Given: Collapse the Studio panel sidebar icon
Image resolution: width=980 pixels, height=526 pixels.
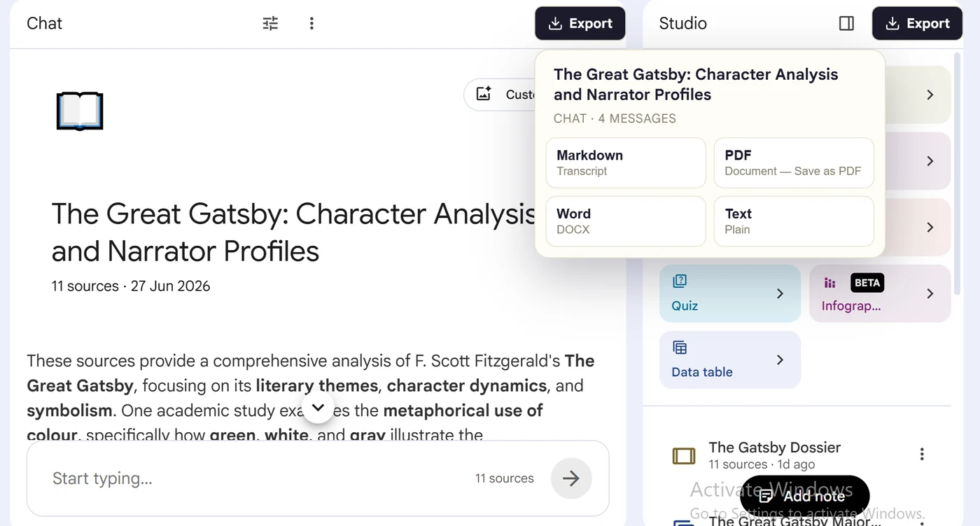Looking at the screenshot, I should 846,23.
